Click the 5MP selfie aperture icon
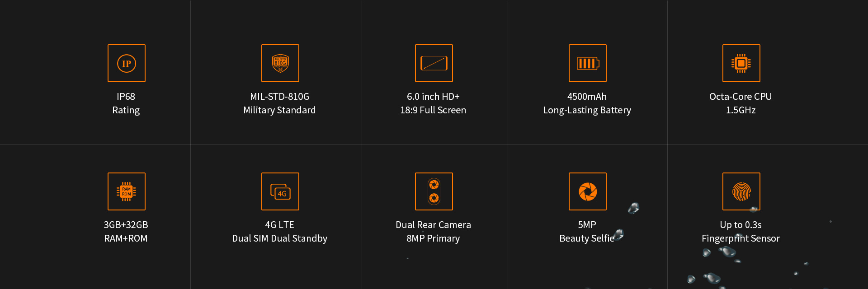Screen dimensions: 868x289 [588, 191]
